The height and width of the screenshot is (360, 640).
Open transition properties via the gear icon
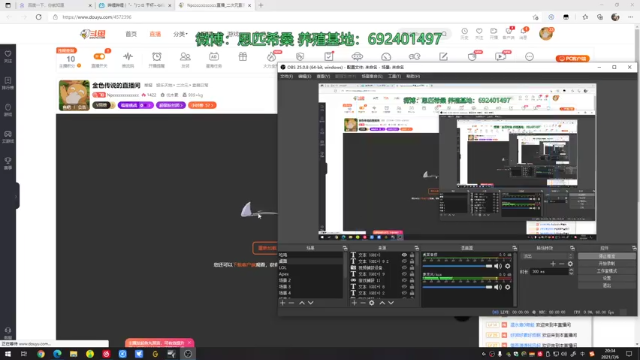coord(570,264)
